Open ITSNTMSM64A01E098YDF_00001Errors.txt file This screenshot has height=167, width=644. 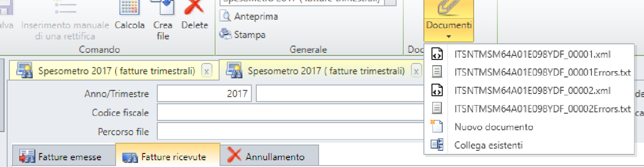point(529,72)
